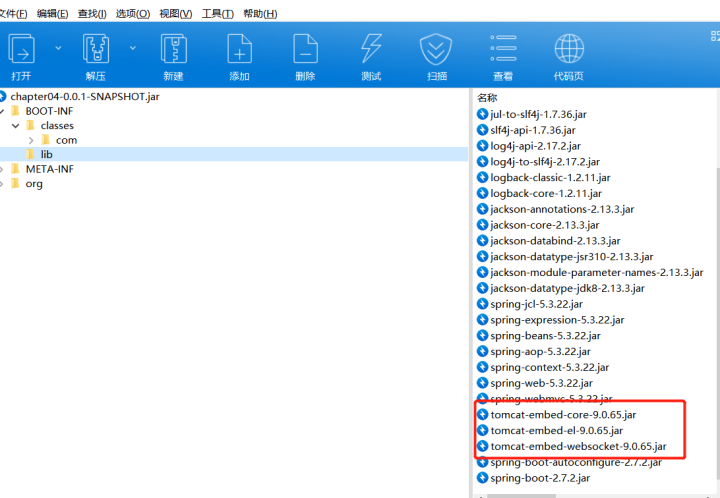
Task: Open the 选项(O) menu
Action: click(x=133, y=14)
